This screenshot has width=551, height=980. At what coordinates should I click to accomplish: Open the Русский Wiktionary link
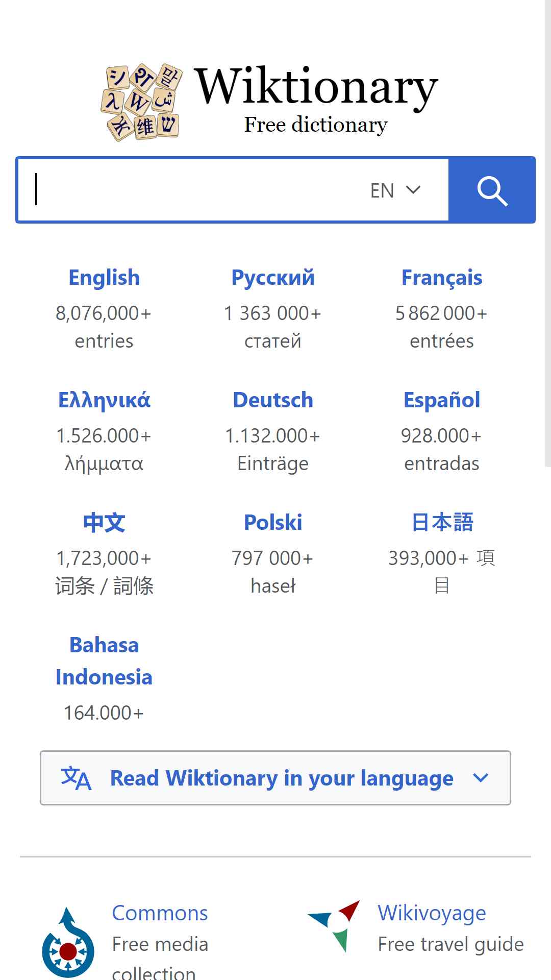pyautogui.click(x=273, y=278)
